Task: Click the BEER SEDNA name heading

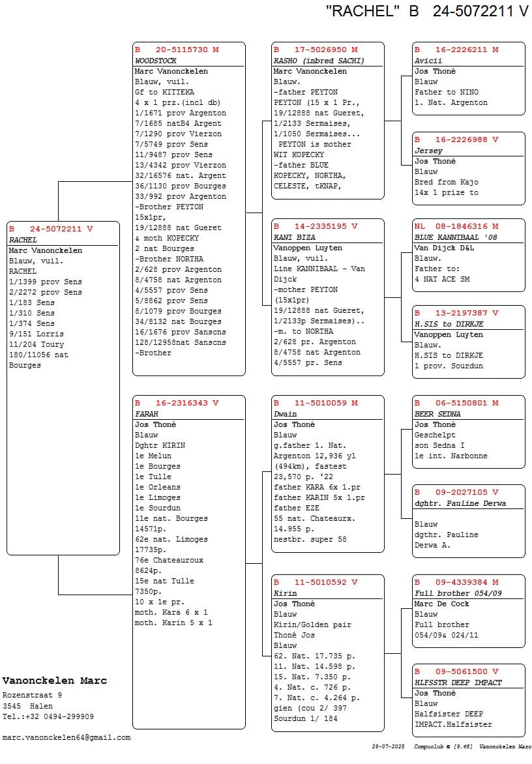Action: click(437, 414)
